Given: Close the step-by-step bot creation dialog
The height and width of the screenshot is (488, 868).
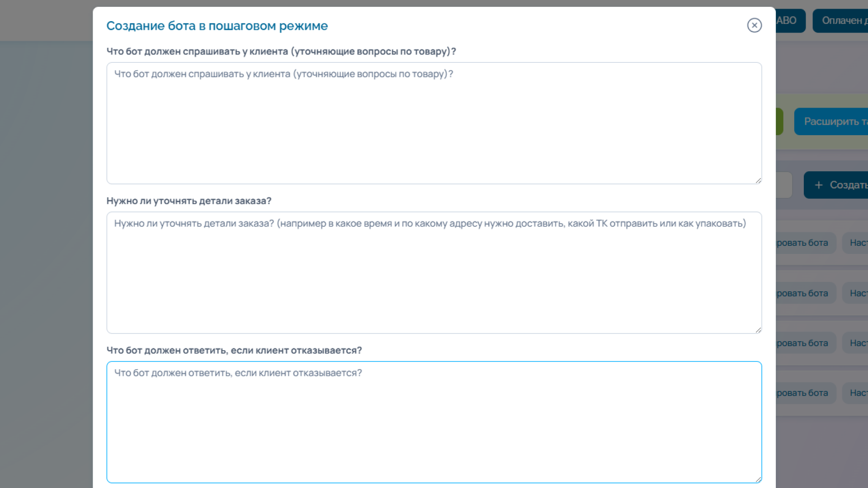Looking at the screenshot, I should 754,25.
